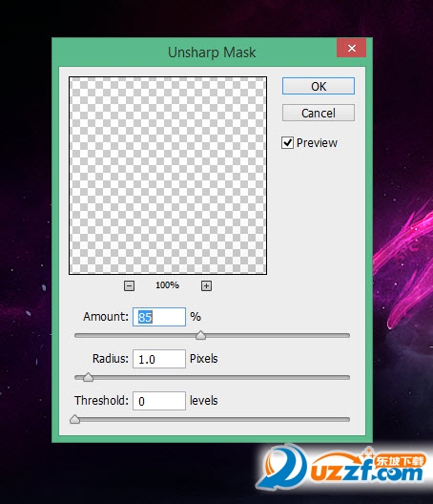Click the uzzf.com watermark logo
This screenshot has width=433, height=504.
[341, 467]
